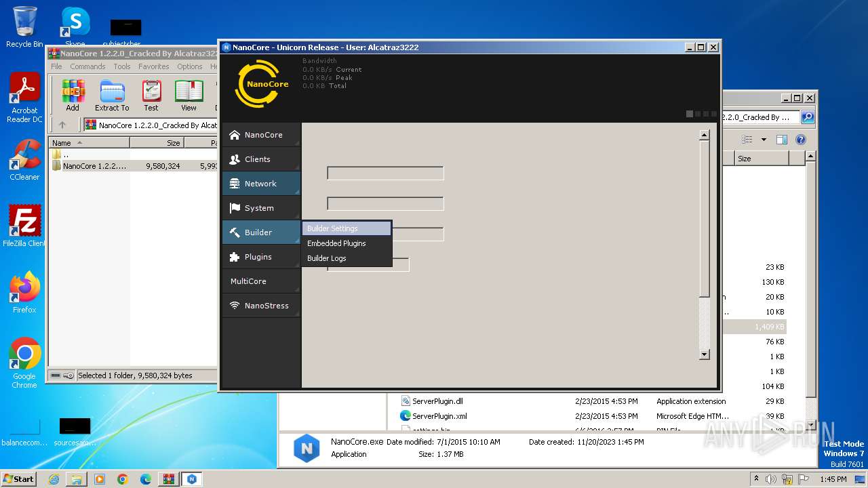Open WinRAR Tools menu

coord(122,66)
